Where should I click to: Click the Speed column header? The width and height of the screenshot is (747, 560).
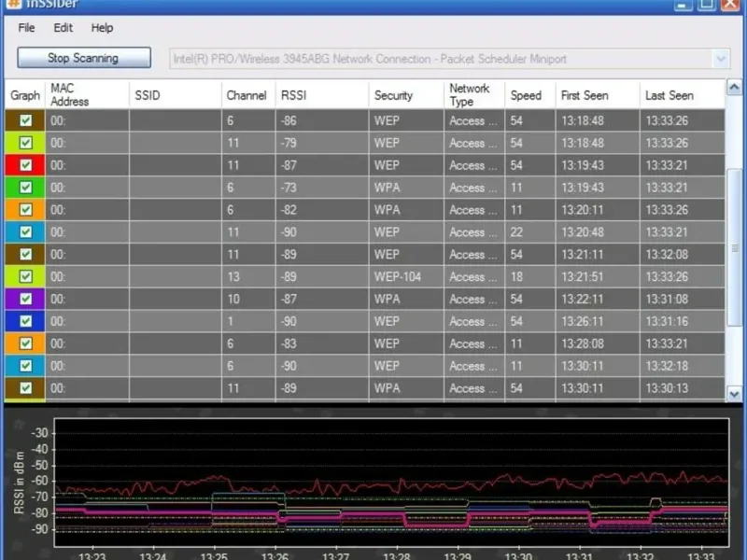click(528, 95)
